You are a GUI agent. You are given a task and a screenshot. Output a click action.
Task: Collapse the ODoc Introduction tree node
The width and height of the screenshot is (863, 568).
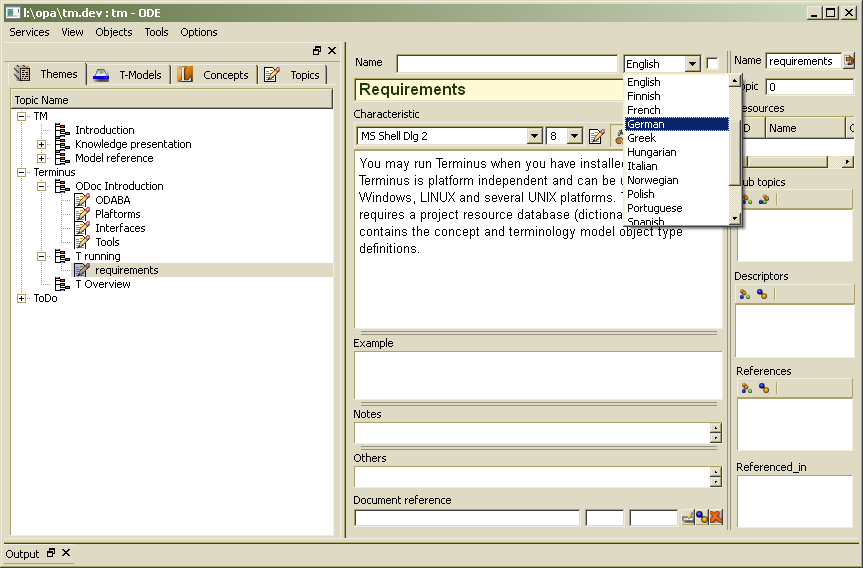[x=41, y=186]
